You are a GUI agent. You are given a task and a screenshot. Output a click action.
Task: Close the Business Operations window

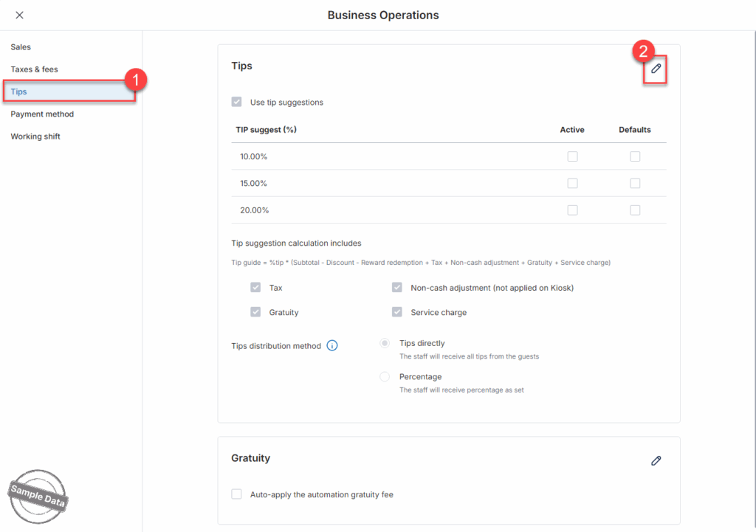coord(19,15)
